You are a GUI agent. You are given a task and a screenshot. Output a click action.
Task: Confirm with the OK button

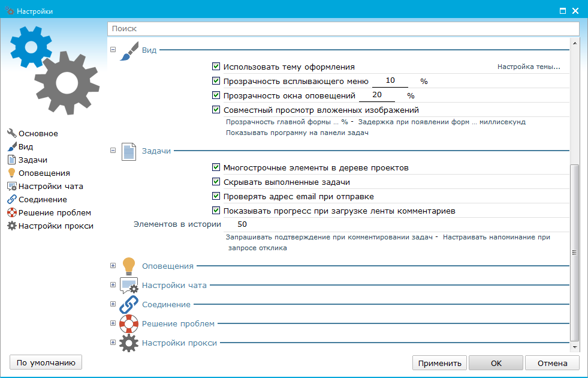click(496, 363)
